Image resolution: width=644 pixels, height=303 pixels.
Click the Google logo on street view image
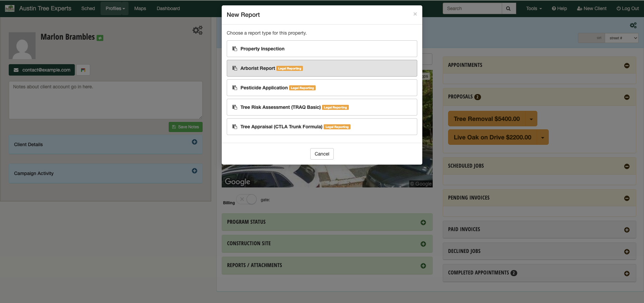click(237, 182)
